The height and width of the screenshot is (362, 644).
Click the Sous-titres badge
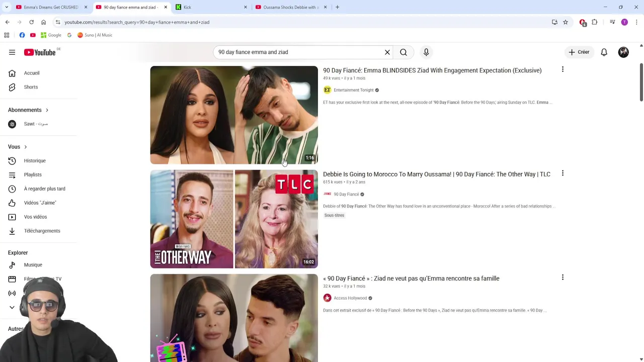coord(334,215)
